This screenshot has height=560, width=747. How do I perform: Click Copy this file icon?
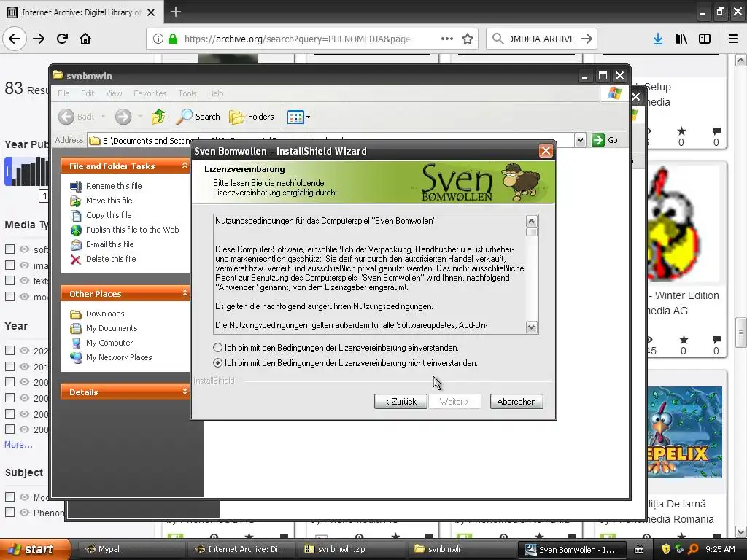coord(76,215)
